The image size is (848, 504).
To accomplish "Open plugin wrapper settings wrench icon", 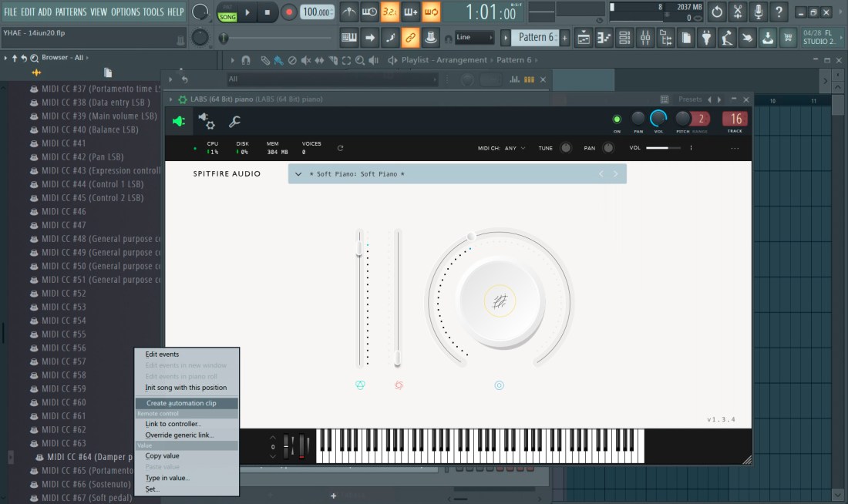I will [235, 121].
